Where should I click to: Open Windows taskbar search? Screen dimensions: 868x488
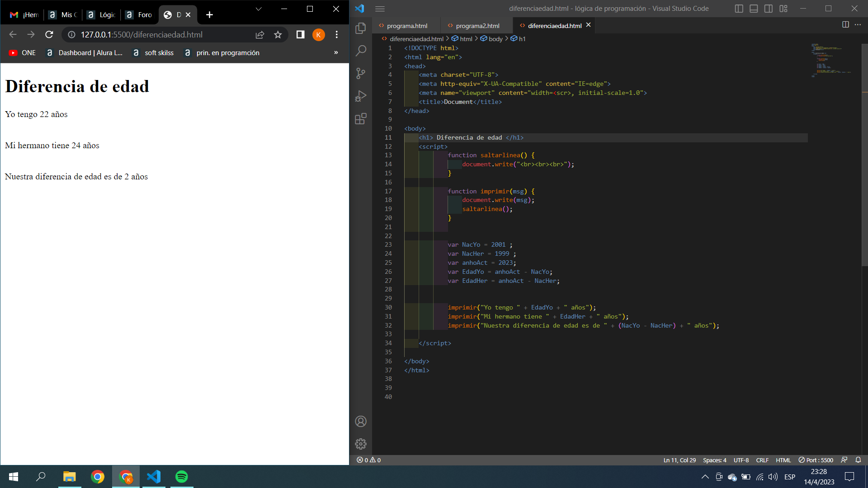tap(41, 477)
